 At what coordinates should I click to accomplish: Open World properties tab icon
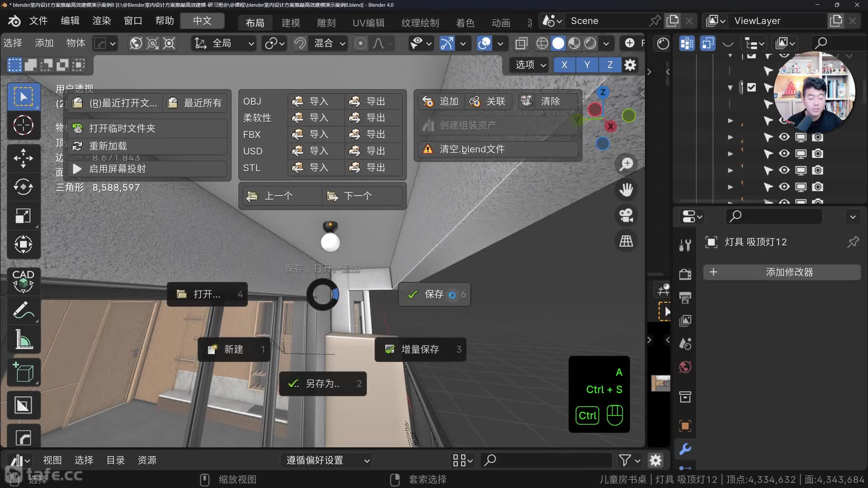point(685,367)
